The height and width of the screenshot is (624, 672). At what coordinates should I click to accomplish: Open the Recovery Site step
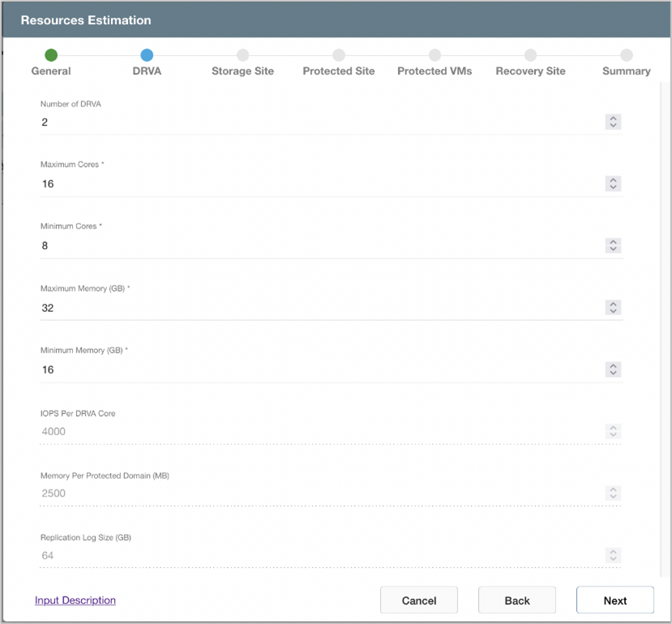[530, 55]
